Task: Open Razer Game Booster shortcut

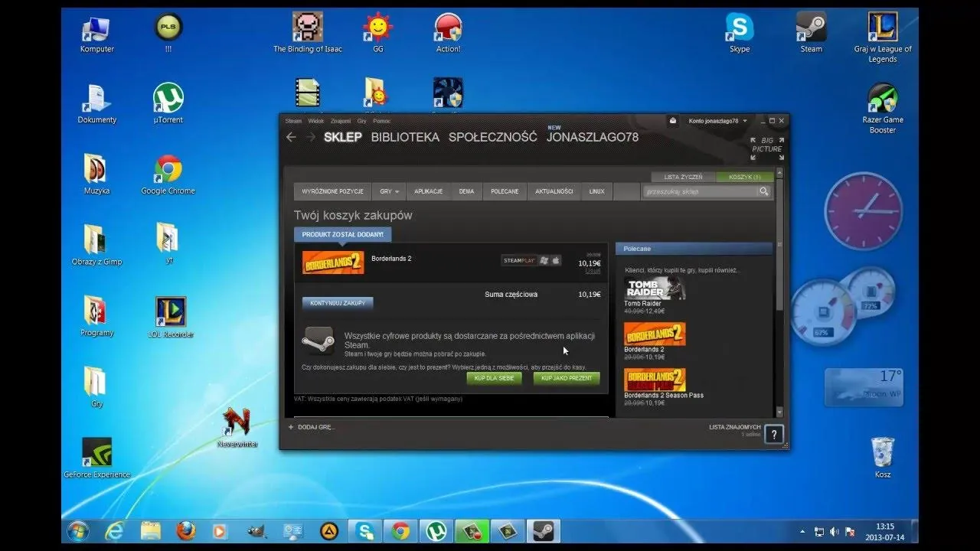Action: pos(883,108)
